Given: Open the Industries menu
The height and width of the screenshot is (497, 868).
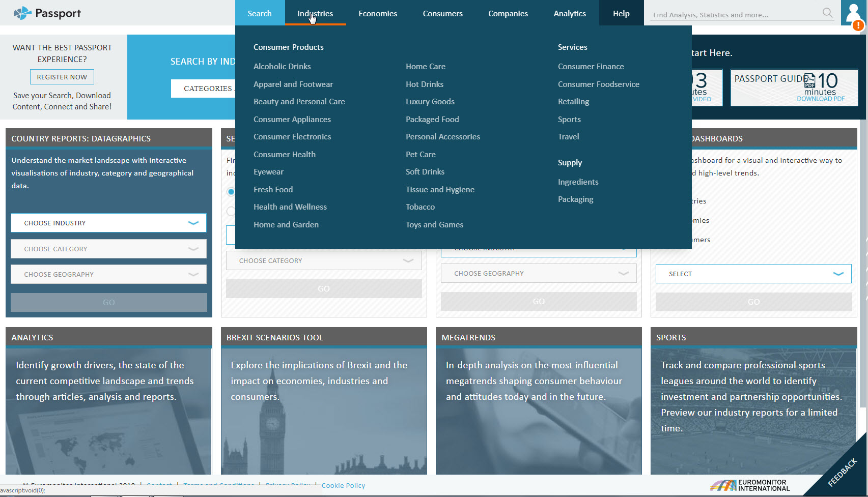Looking at the screenshot, I should pyautogui.click(x=315, y=13).
